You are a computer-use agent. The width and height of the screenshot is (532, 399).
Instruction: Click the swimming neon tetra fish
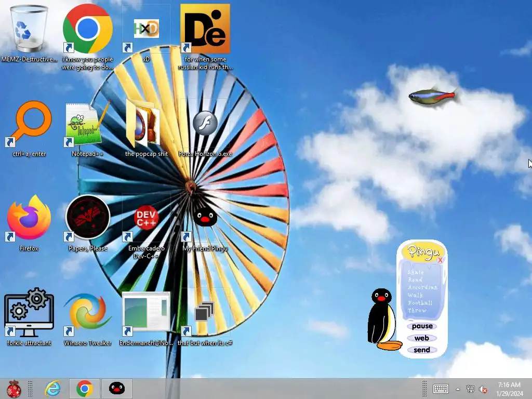(x=433, y=96)
